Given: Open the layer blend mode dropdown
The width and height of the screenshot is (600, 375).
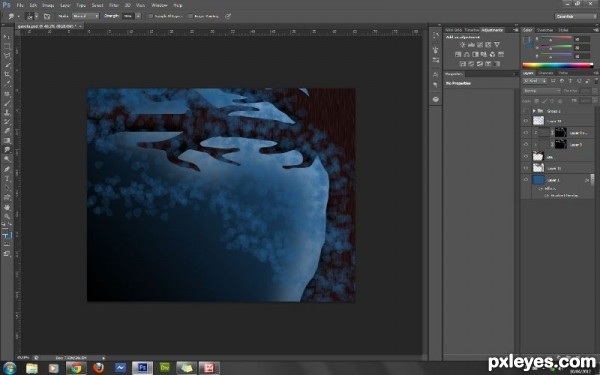Looking at the screenshot, I should pyautogui.click(x=541, y=91).
